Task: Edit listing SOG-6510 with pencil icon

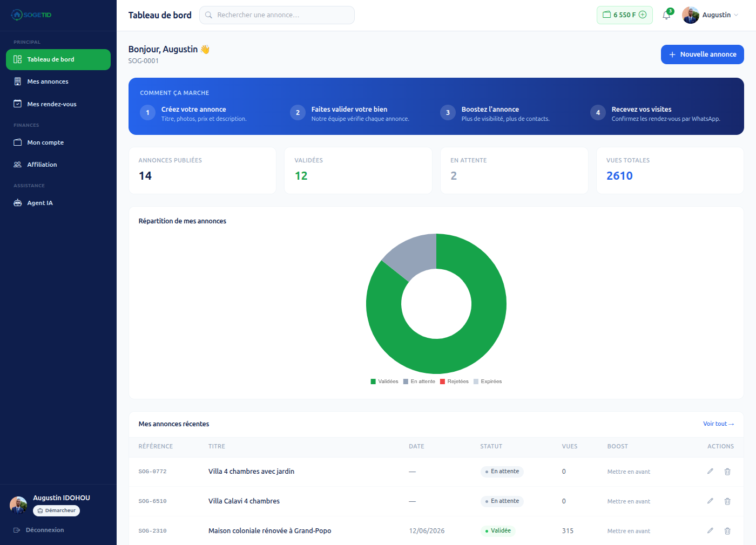Action: [x=710, y=501]
